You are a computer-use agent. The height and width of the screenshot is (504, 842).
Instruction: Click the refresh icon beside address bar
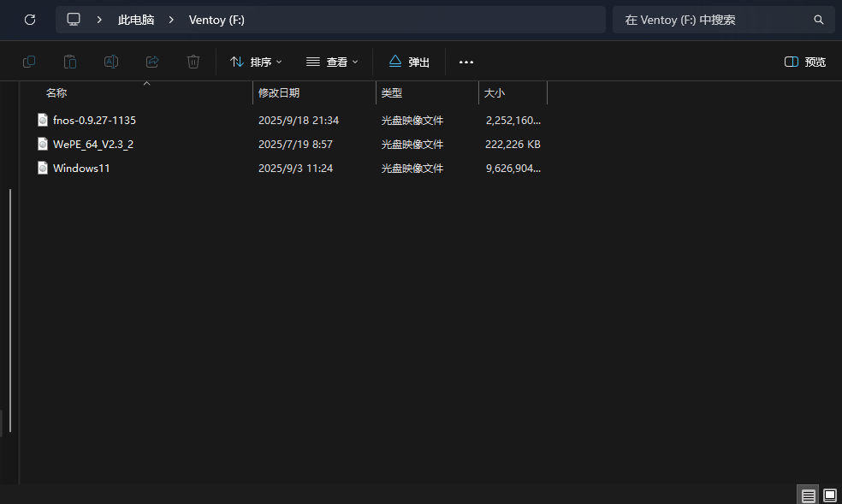coord(30,20)
